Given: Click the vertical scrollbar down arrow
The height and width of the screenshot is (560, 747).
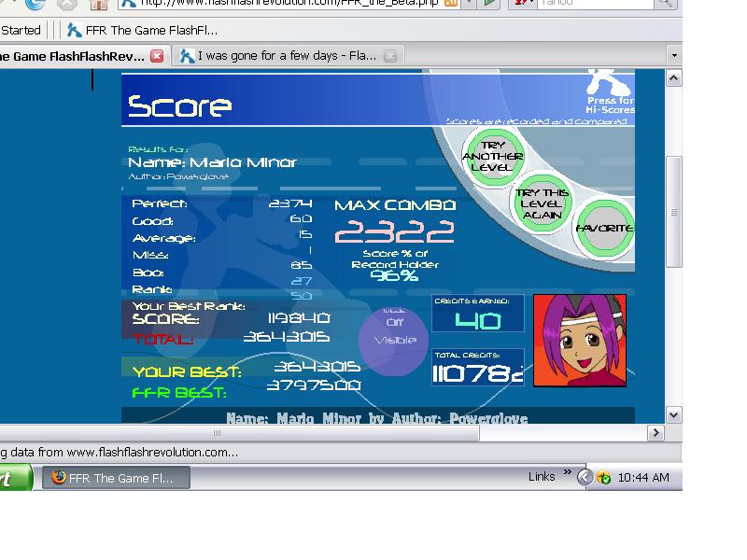Looking at the screenshot, I should point(673,414).
